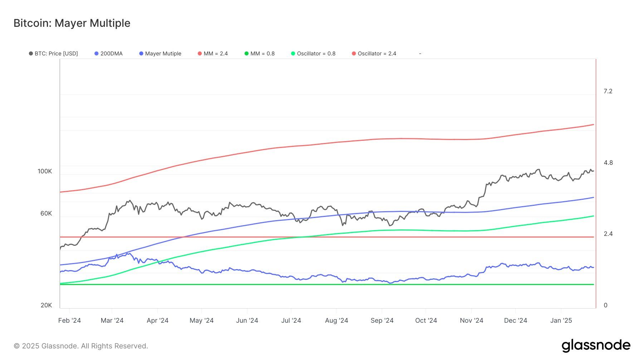Toggle the BTC: Price [USD] legend dot icon
This screenshot has width=644, height=362.
30,53
